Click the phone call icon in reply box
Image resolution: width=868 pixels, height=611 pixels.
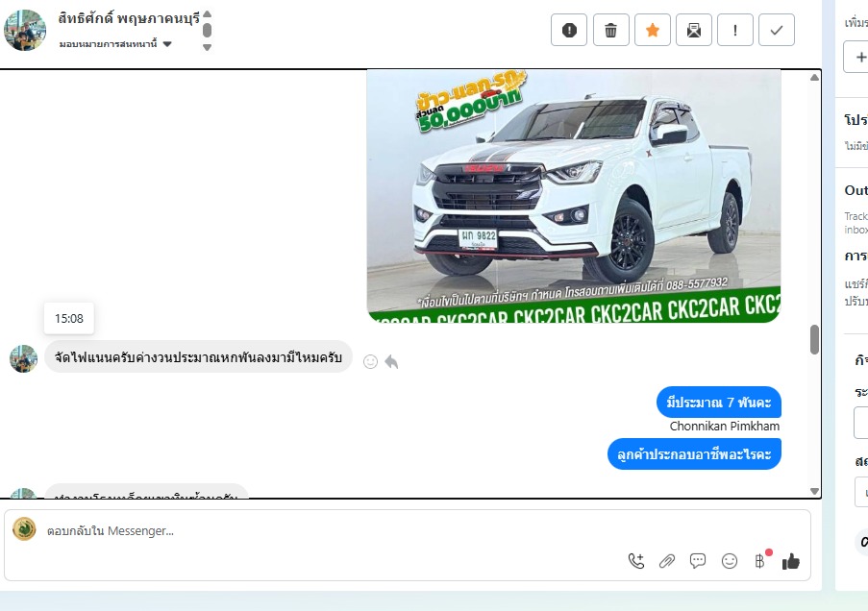point(636,561)
